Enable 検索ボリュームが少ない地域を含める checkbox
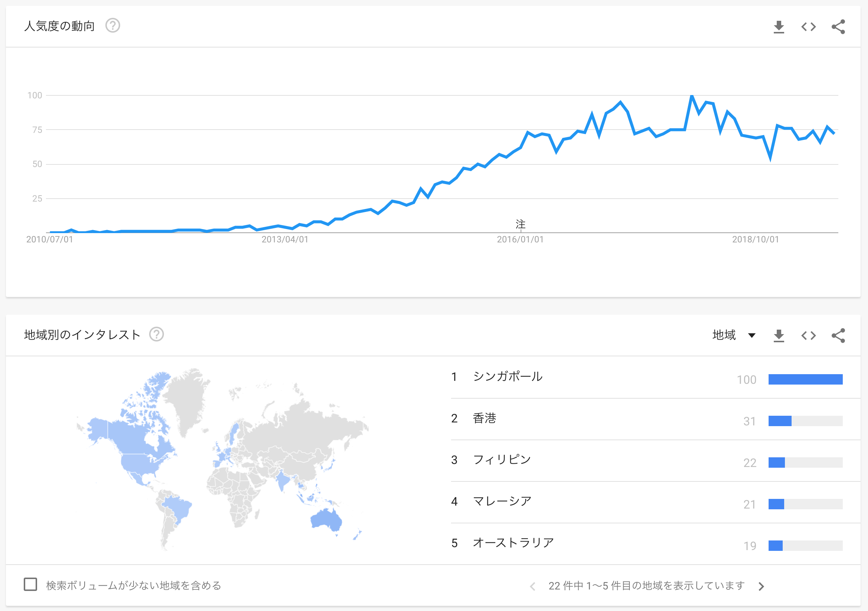 coord(30,584)
